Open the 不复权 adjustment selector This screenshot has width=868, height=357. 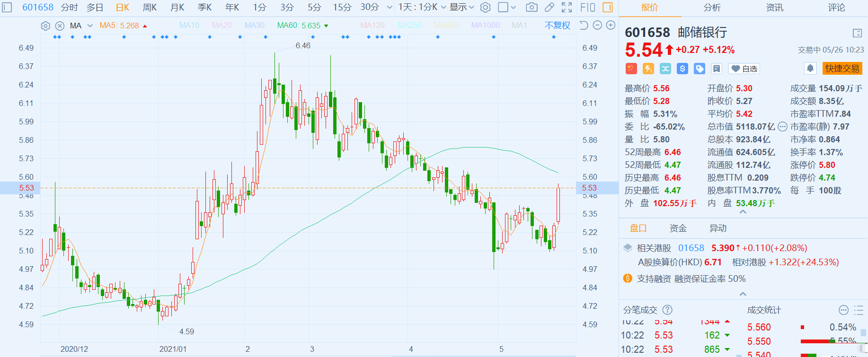click(x=558, y=26)
